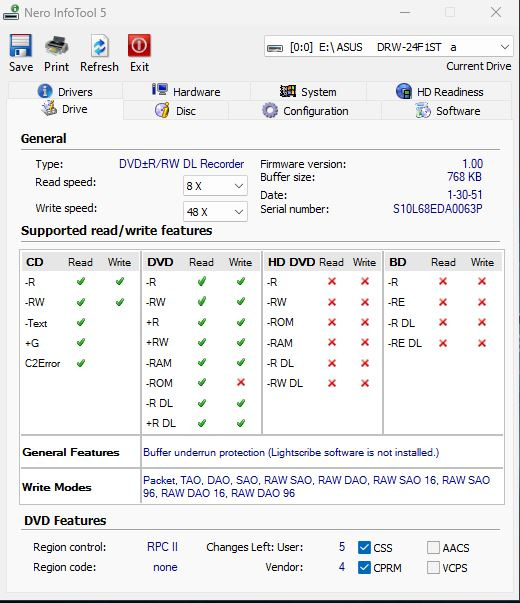
Task: Open the Drivers tab info icon
Action: coord(45,91)
